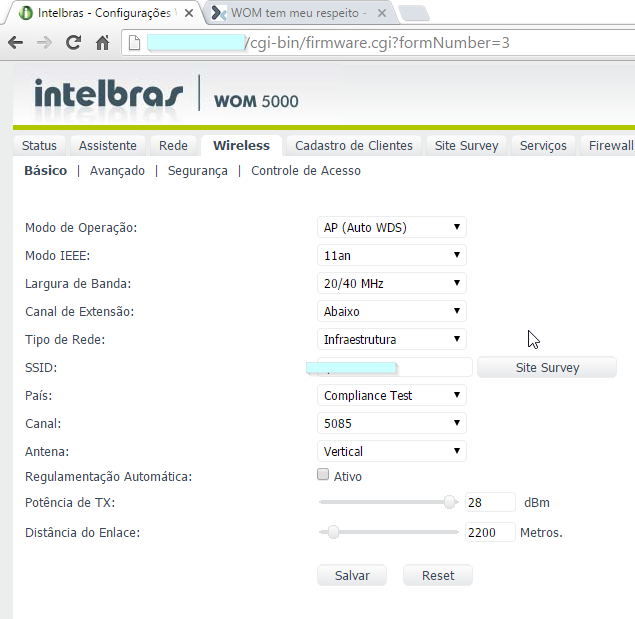Expand Canal dropdown showing 5085
This screenshot has width=635, height=619.
click(392, 423)
